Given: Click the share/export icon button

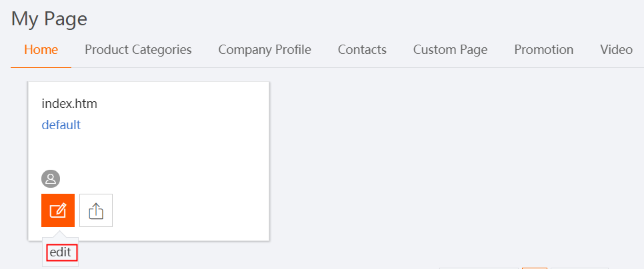Looking at the screenshot, I should point(96,210).
